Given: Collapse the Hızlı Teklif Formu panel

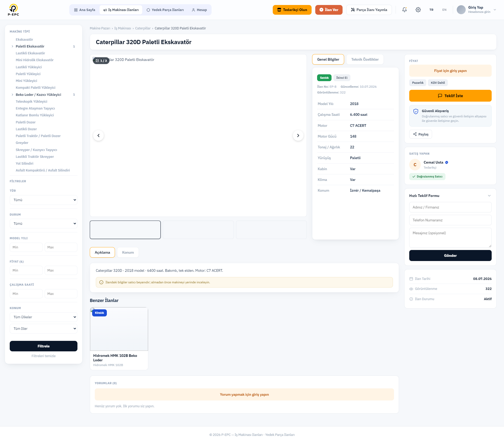Looking at the screenshot, I should tap(489, 196).
